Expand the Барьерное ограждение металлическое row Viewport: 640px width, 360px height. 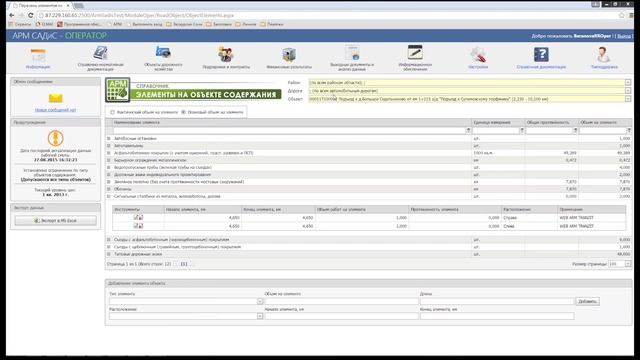tap(109, 160)
